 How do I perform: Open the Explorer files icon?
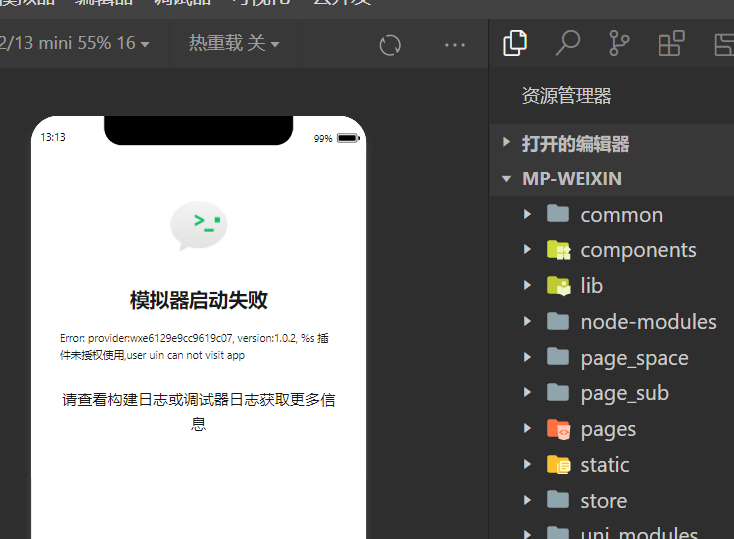click(x=515, y=43)
